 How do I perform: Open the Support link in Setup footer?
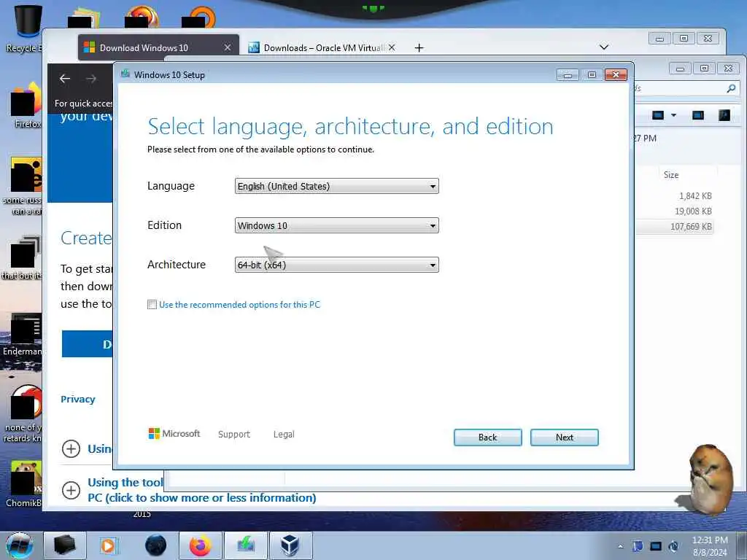(x=234, y=435)
